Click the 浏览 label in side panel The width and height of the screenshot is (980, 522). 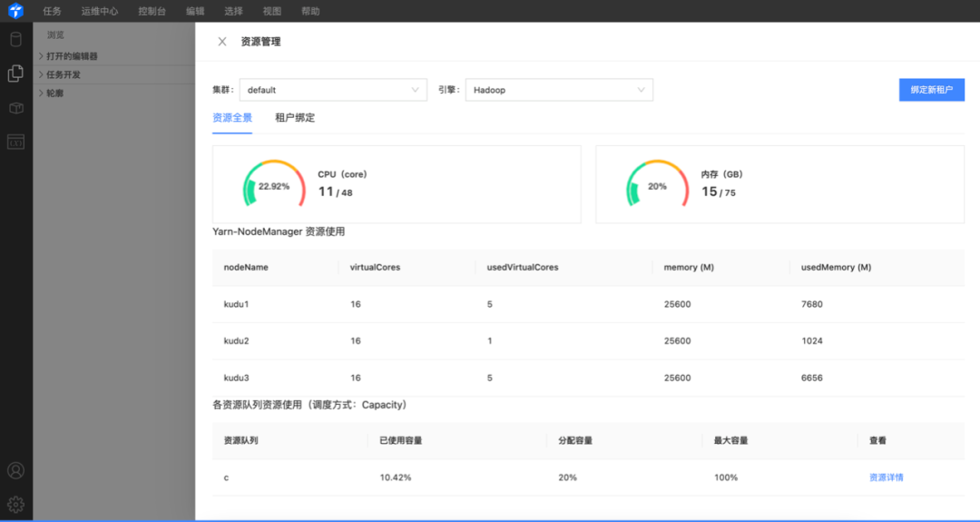(55, 35)
